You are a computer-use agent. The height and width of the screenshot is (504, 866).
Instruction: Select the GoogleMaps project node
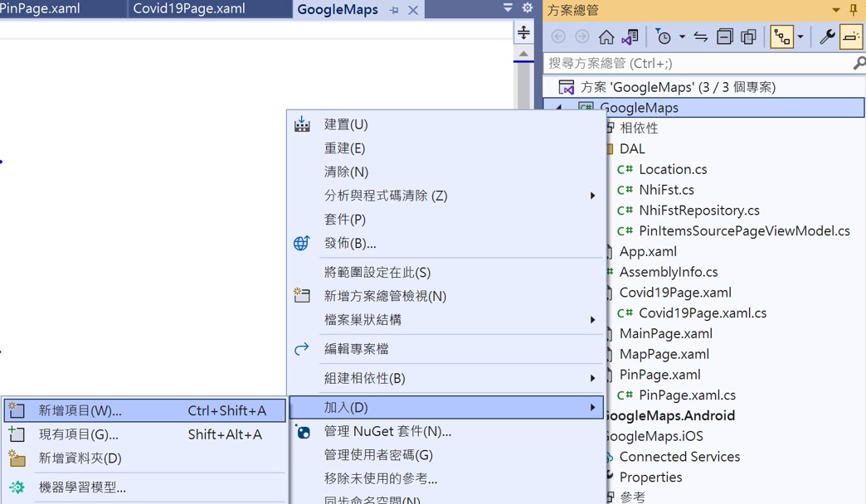tap(639, 108)
